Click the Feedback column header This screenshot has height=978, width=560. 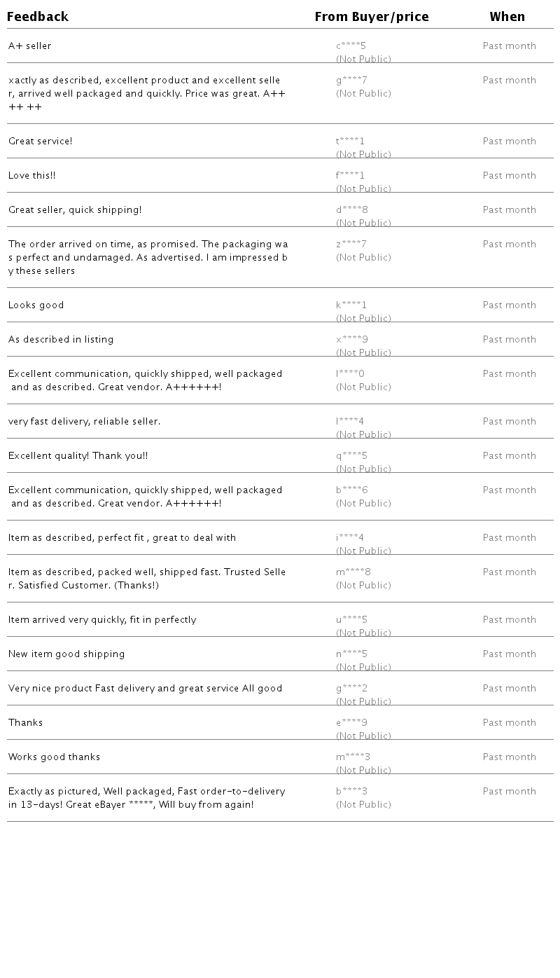(38, 17)
